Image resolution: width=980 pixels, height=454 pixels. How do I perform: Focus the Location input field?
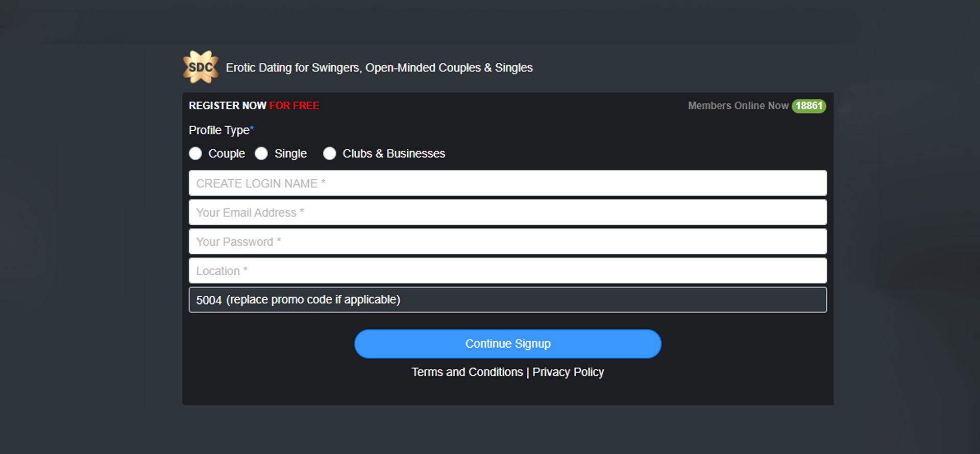coord(508,271)
